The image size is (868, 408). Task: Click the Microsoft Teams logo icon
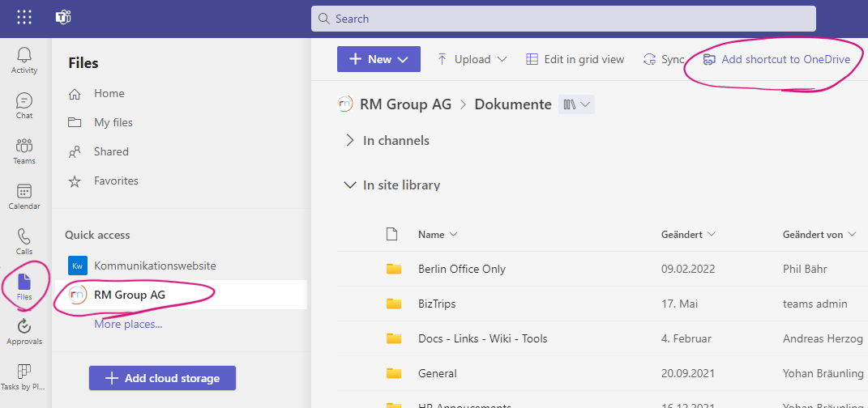(x=63, y=18)
